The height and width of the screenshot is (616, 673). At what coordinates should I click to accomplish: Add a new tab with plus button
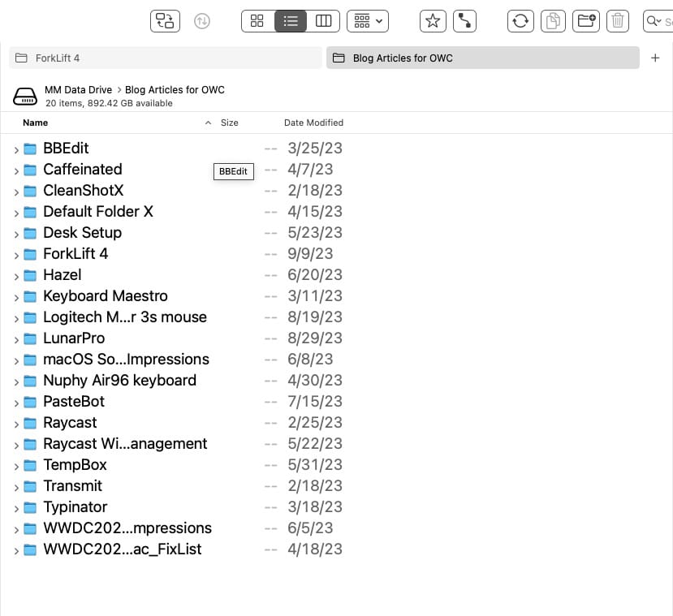656,58
